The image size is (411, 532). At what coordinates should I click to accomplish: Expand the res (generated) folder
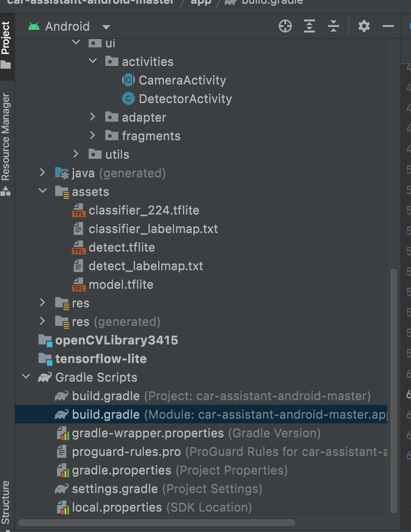[x=42, y=321]
